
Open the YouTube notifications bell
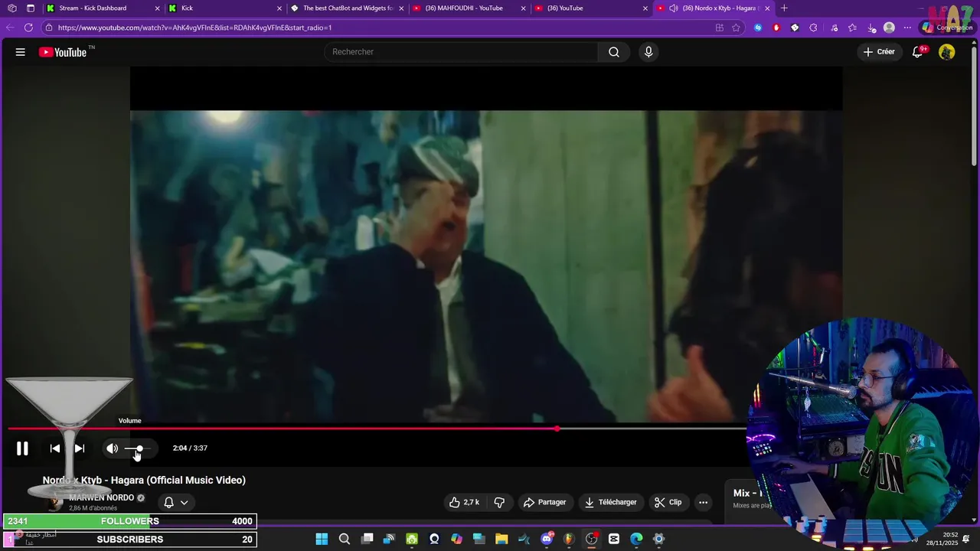coord(918,52)
